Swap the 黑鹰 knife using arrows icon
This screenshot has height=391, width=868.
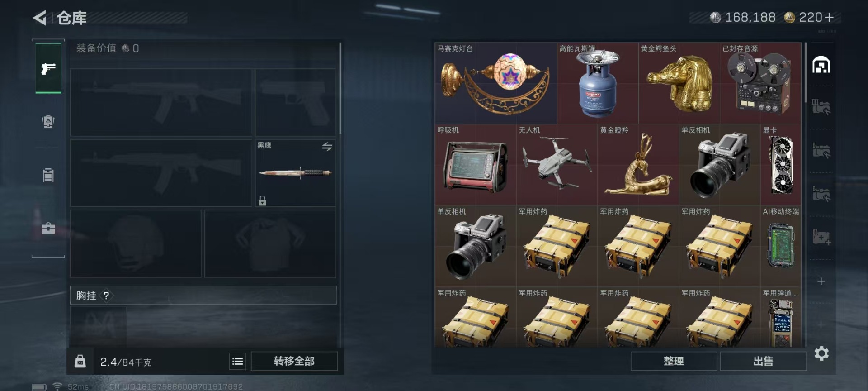tap(327, 146)
